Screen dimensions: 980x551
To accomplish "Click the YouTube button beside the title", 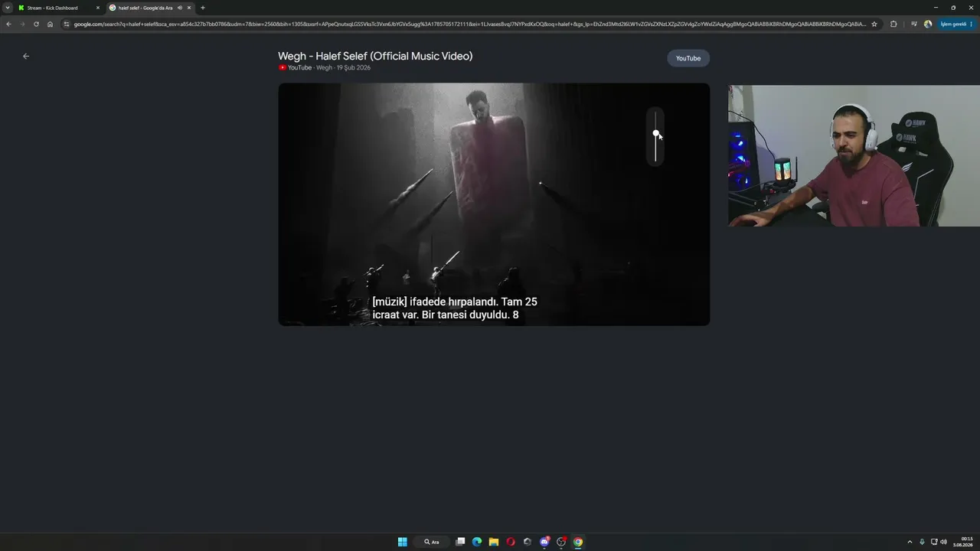I will click(688, 58).
